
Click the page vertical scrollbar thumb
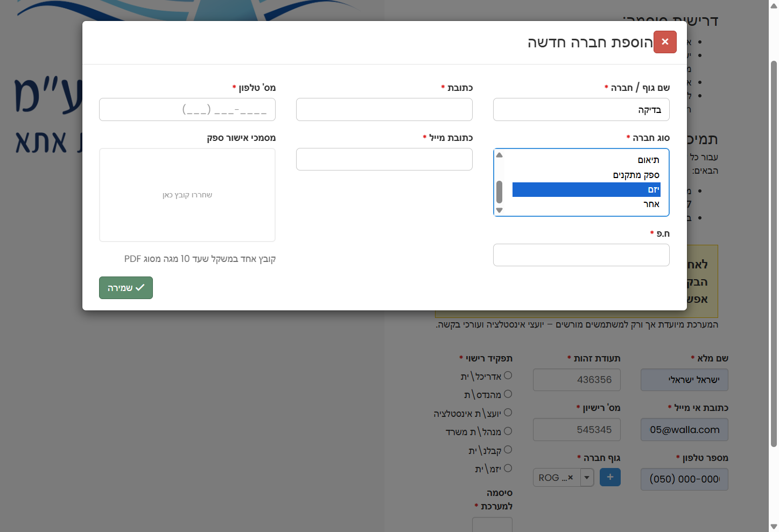(x=774, y=254)
